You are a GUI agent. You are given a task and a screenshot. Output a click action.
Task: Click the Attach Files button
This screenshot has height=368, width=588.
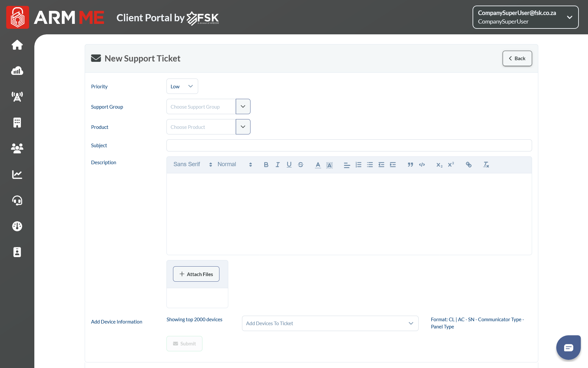[x=196, y=274]
